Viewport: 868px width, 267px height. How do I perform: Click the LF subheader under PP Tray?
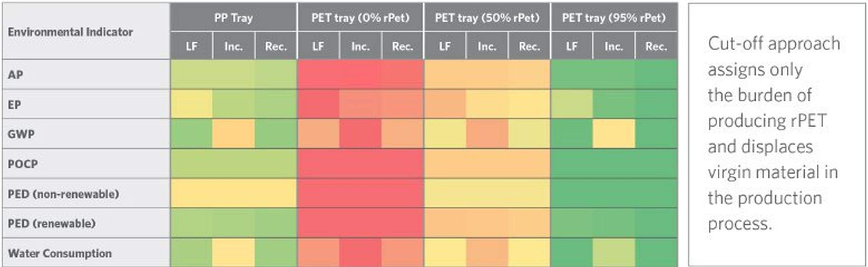pyautogui.click(x=191, y=46)
